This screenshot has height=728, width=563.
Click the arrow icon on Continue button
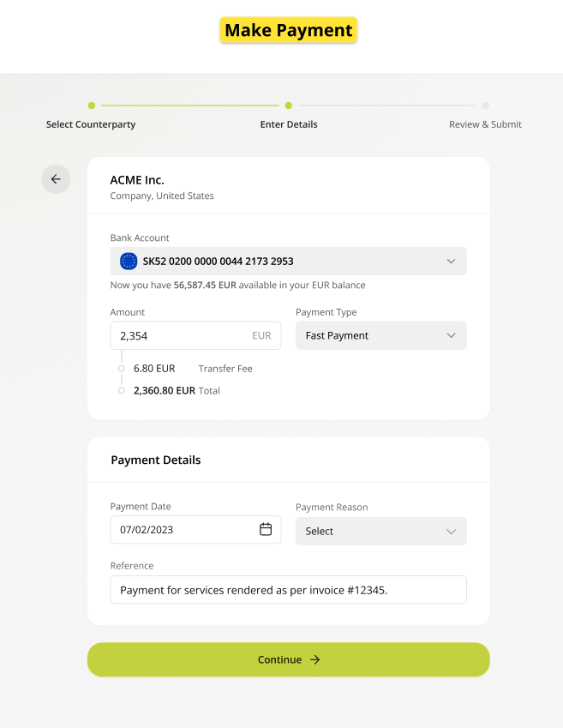(x=315, y=659)
